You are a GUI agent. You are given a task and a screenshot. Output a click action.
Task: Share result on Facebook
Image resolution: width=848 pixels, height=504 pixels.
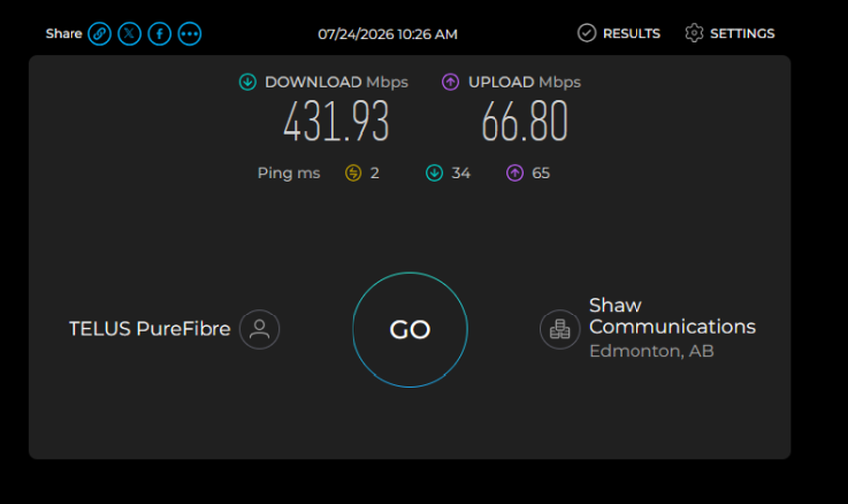click(160, 34)
